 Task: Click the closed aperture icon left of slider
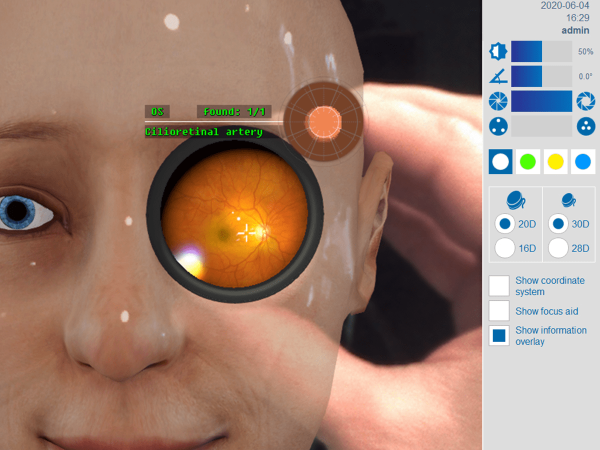[x=498, y=101]
